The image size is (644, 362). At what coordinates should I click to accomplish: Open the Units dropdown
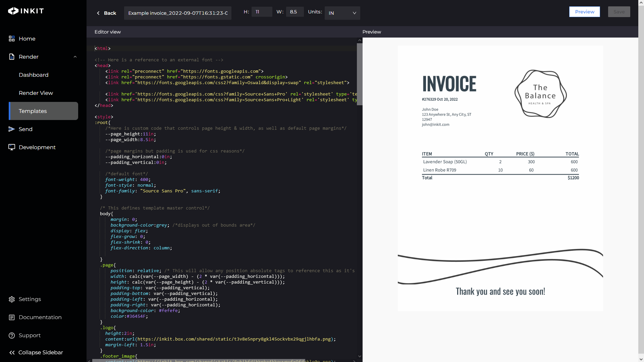click(342, 13)
